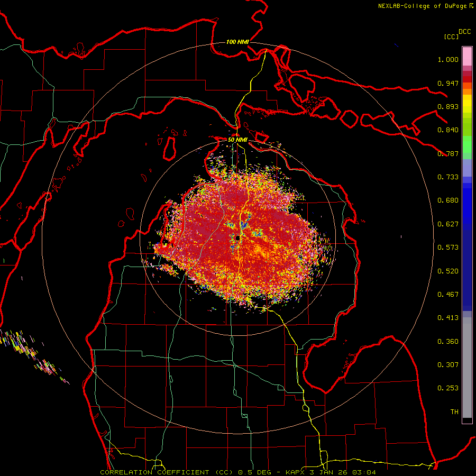Click the 50 NMI range ring label
The width and height of the screenshot is (476, 476).
click(237, 140)
